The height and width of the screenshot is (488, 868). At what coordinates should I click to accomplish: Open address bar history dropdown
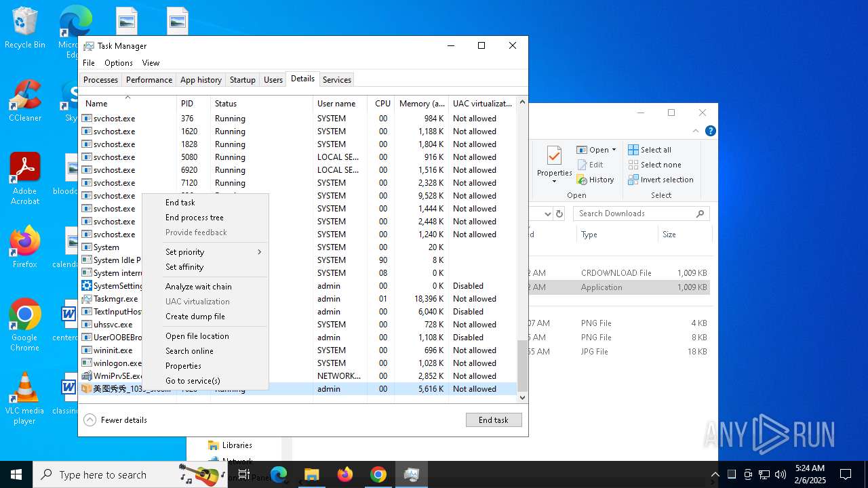click(x=548, y=213)
